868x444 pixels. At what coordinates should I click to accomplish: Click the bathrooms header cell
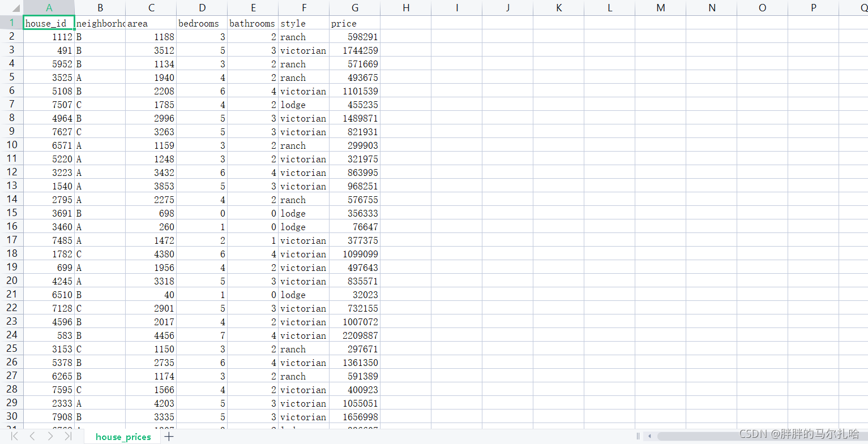coord(253,23)
